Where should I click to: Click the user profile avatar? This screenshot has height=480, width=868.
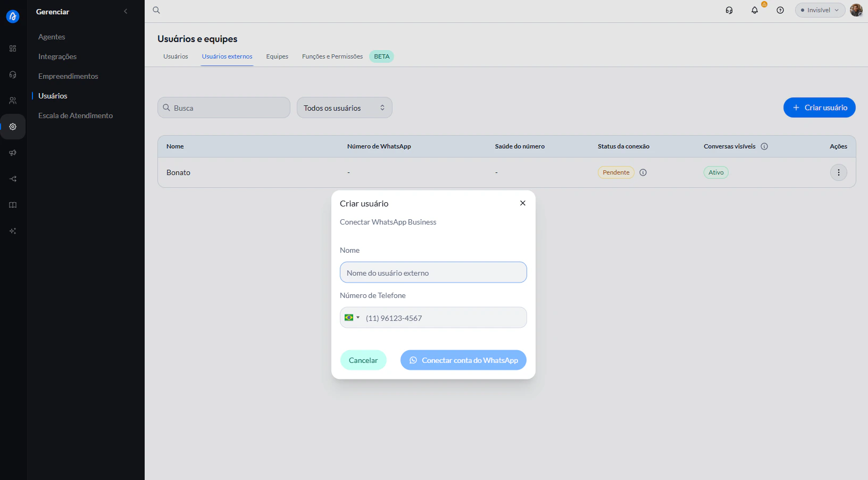[x=856, y=10]
